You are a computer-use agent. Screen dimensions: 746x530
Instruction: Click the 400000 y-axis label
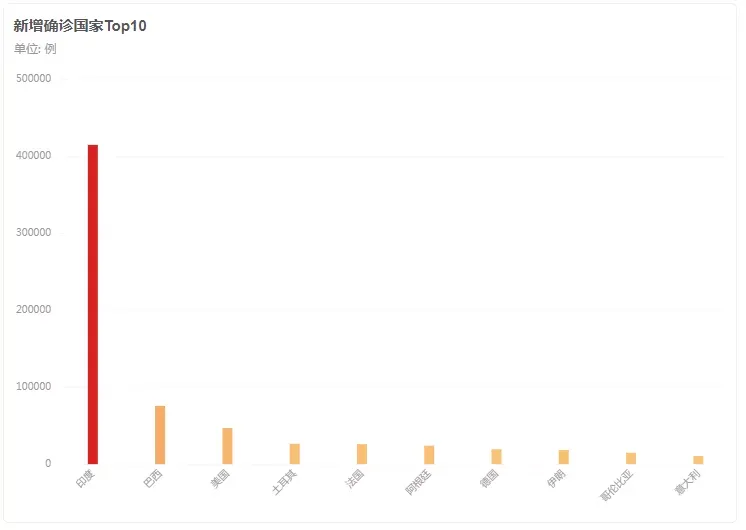(33, 156)
